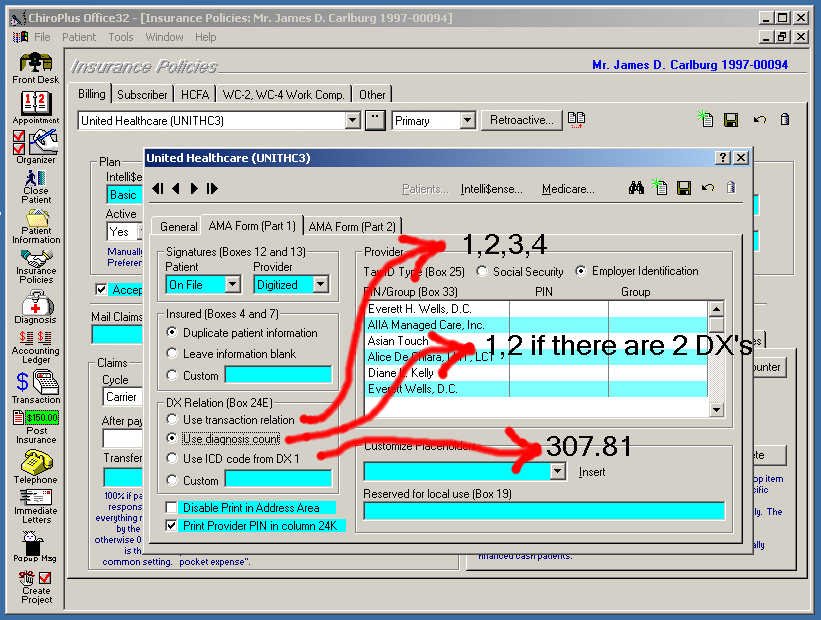821x620 pixels.
Task: Switch to General tab
Action: pyautogui.click(x=178, y=226)
